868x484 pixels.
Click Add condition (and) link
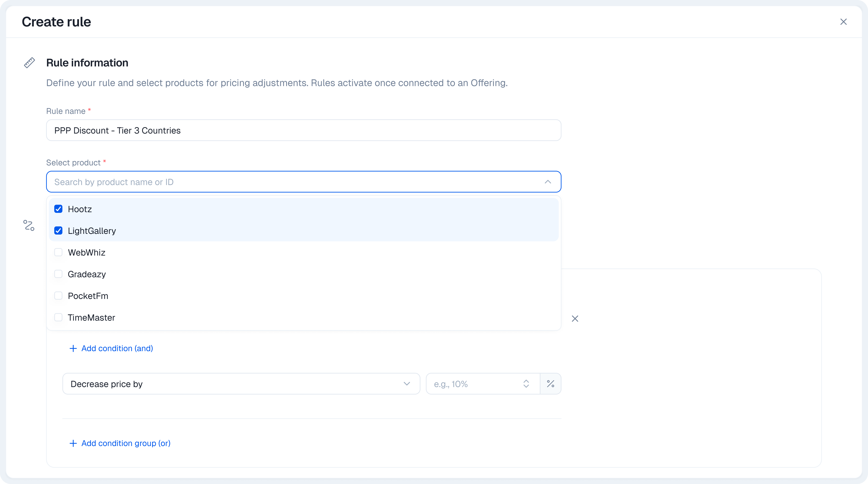point(117,348)
